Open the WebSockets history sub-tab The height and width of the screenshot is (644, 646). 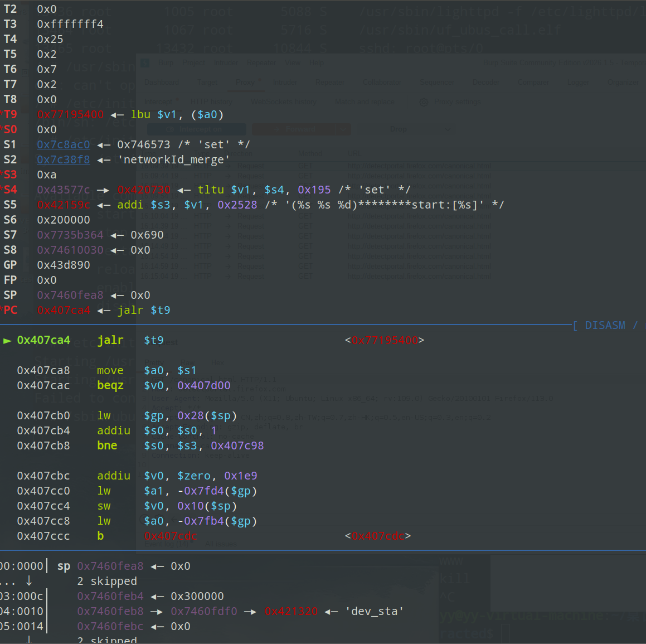point(283,102)
